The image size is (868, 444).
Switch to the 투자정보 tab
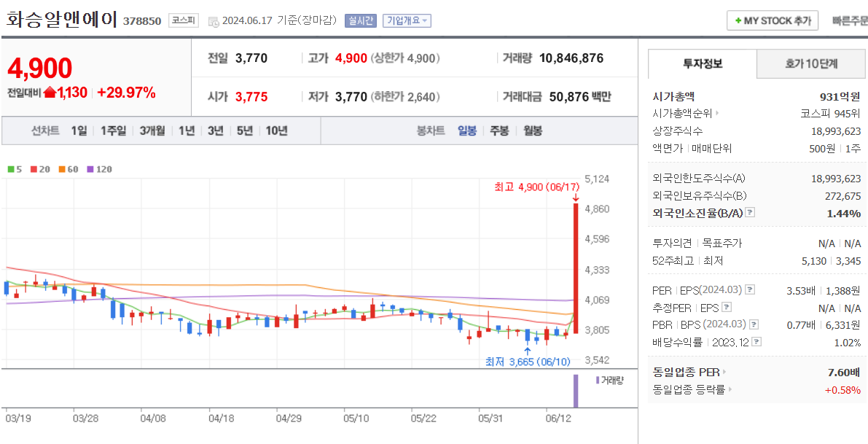point(703,63)
